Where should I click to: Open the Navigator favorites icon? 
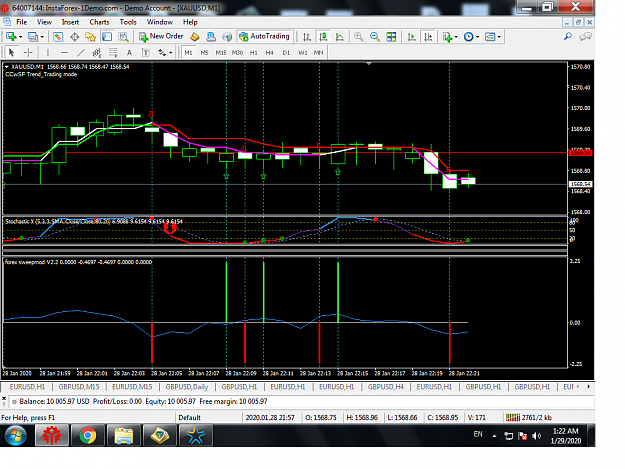tap(91, 37)
